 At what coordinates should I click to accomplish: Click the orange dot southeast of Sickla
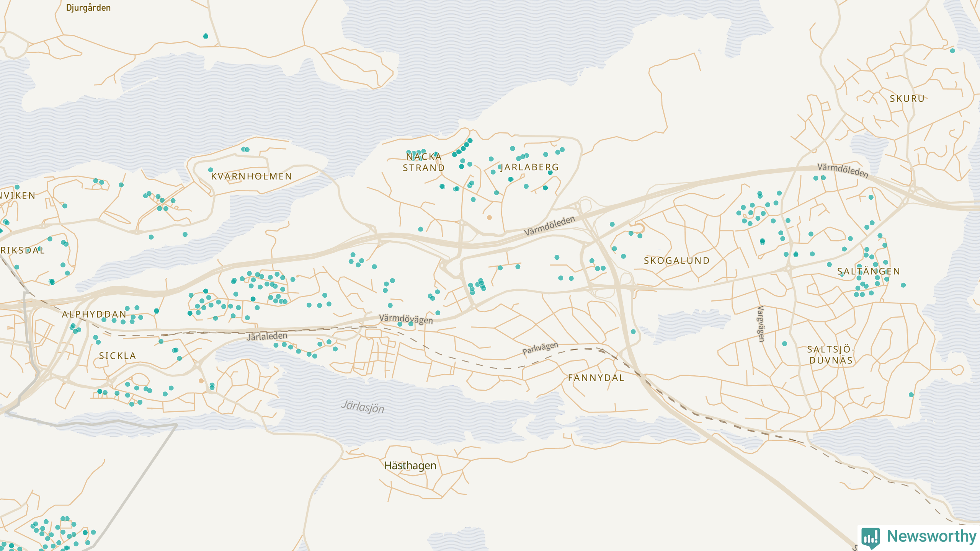pyautogui.click(x=201, y=381)
